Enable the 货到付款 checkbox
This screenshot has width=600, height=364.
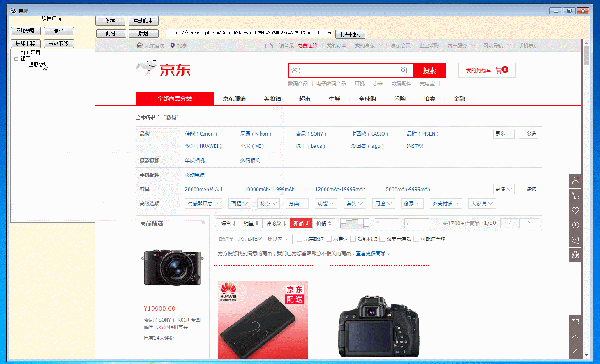[353, 239]
